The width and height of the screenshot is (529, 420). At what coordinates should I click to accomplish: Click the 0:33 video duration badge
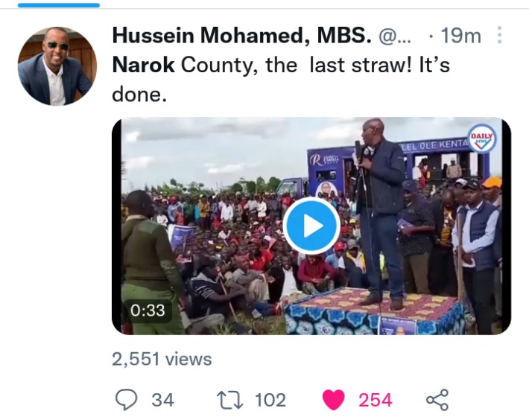(x=148, y=311)
